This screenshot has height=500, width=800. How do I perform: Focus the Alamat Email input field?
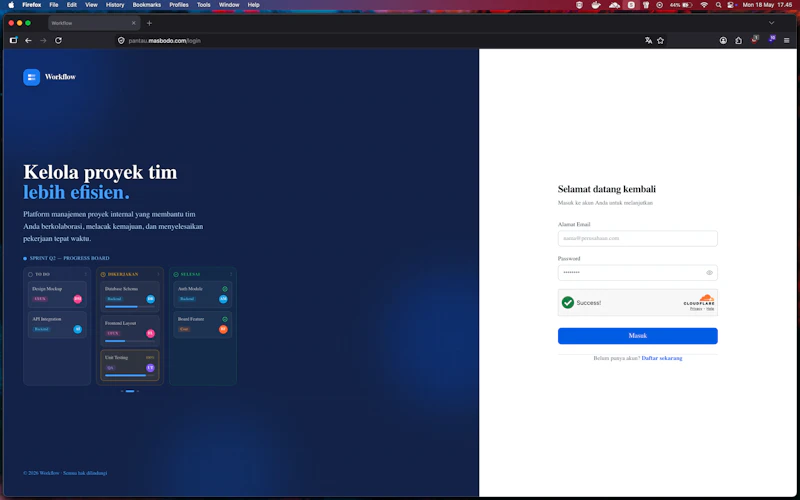pyautogui.click(x=637, y=238)
